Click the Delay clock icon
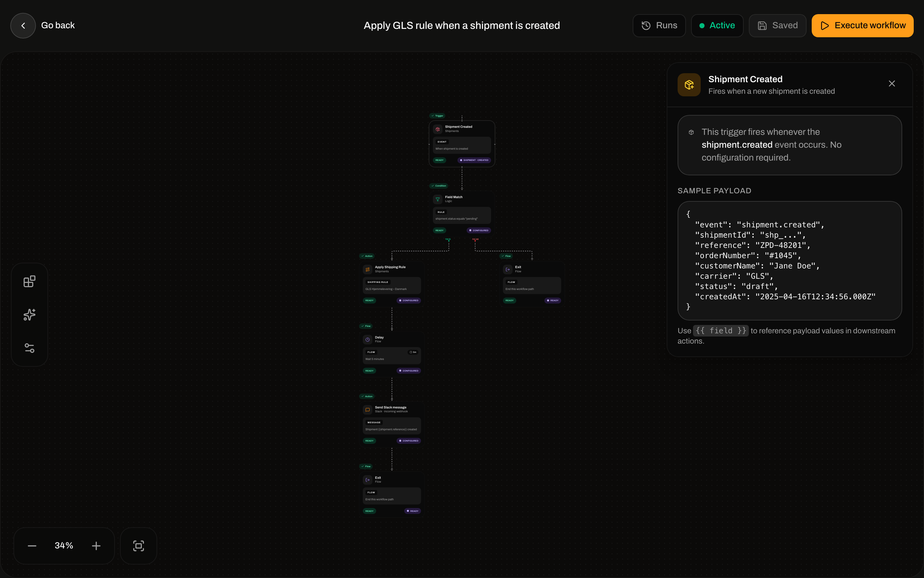 367,339
